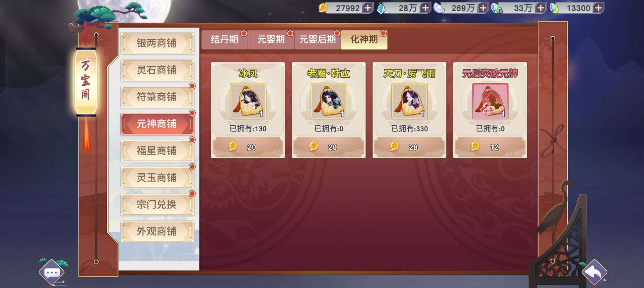Open the 银两商铺 shop
644x288 pixels.
(157, 43)
